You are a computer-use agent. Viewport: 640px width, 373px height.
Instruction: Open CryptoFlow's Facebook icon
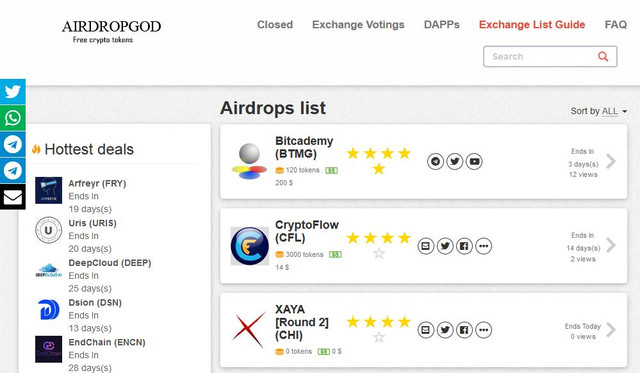pyautogui.click(x=464, y=246)
